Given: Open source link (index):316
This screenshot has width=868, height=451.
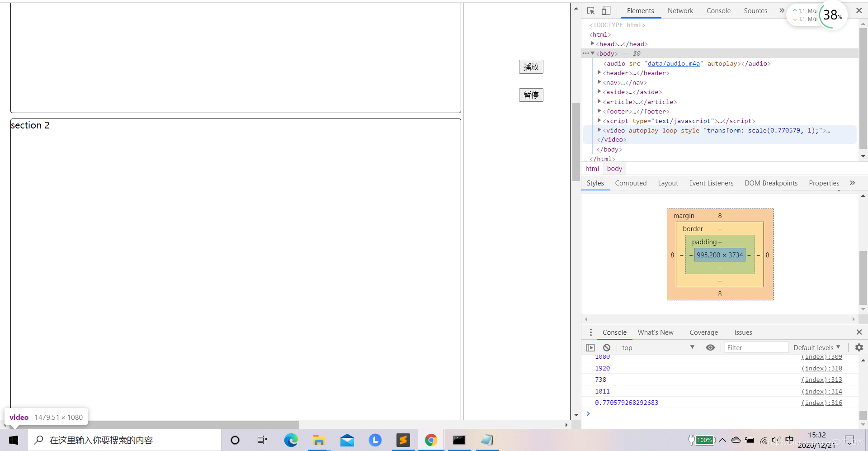Looking at the screenshot, I should pyautogui.click(x=821, y=403).
